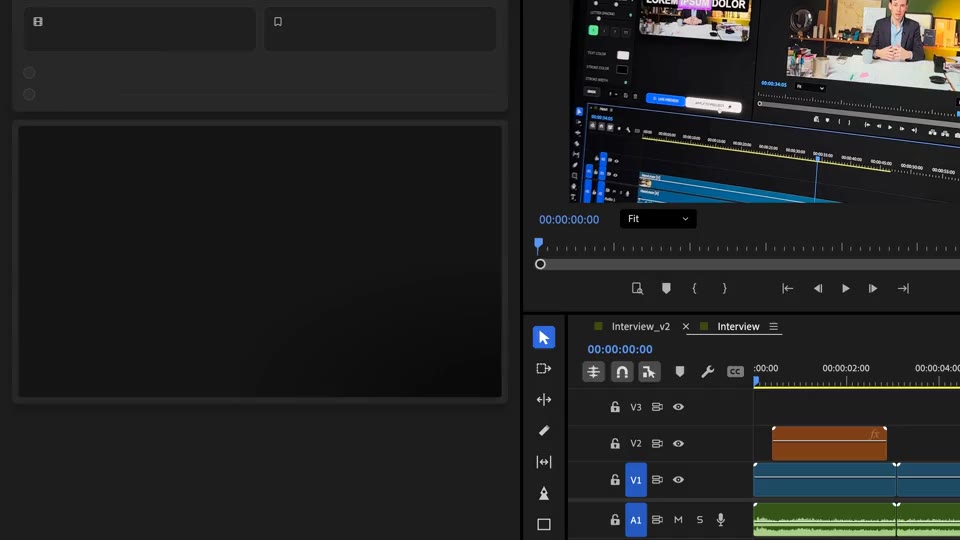Toggle sync lock for track V1
960x540 pixels.
pos(657,480)
